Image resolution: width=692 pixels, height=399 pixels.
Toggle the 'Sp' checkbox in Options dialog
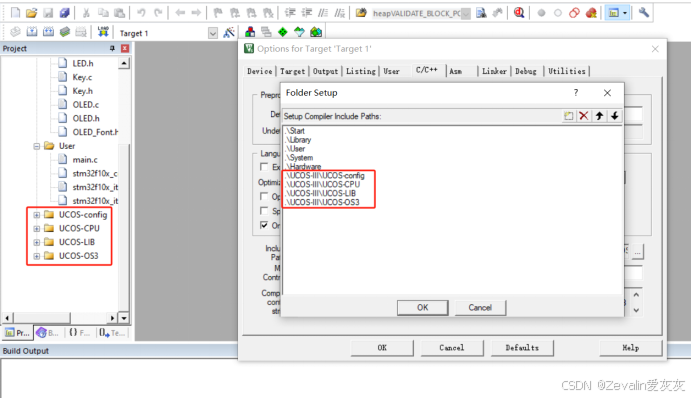coord(264,211)
